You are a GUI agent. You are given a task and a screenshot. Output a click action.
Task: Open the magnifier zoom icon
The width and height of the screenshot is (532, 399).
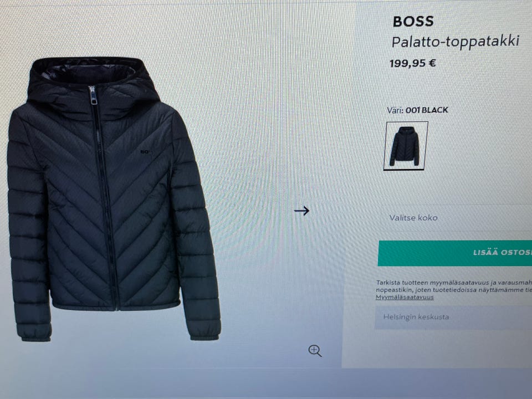click(315, 351)
